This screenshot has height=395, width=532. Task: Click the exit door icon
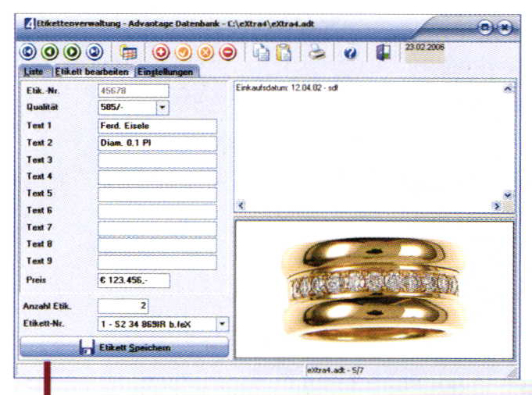[x=383, y=53]
